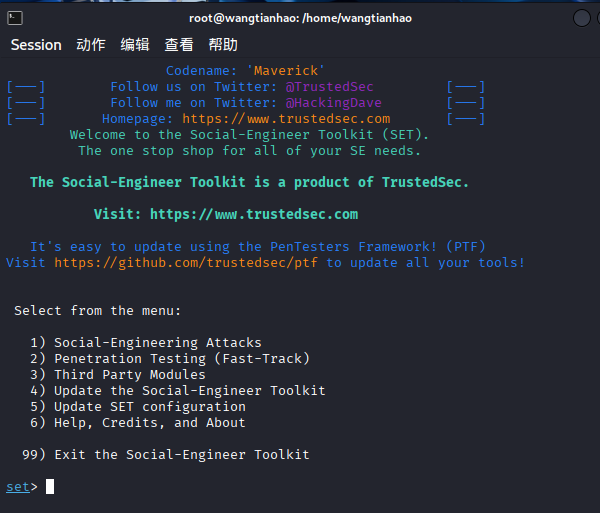Open the github.com/trustedsec/ptf link

(x=186, y=263)
